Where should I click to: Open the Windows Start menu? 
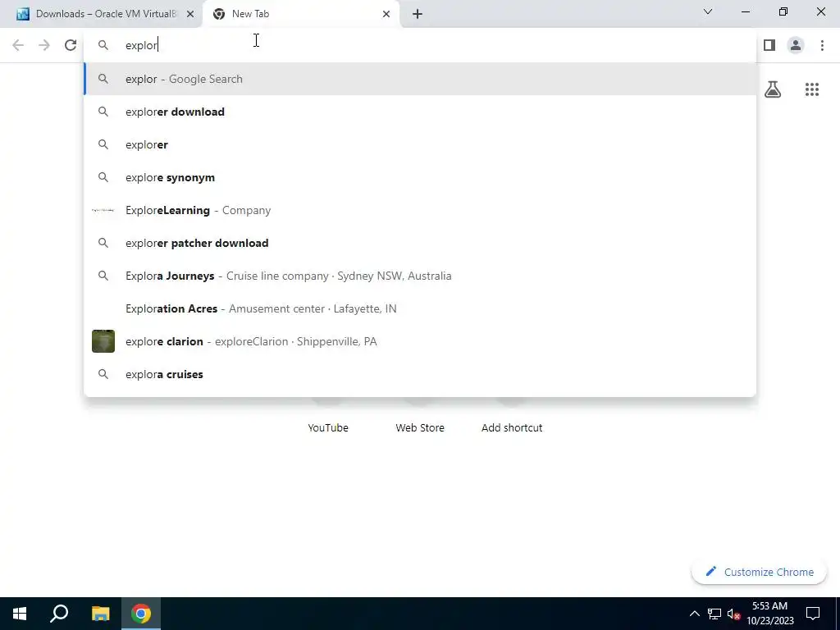(x=20, y=614)
